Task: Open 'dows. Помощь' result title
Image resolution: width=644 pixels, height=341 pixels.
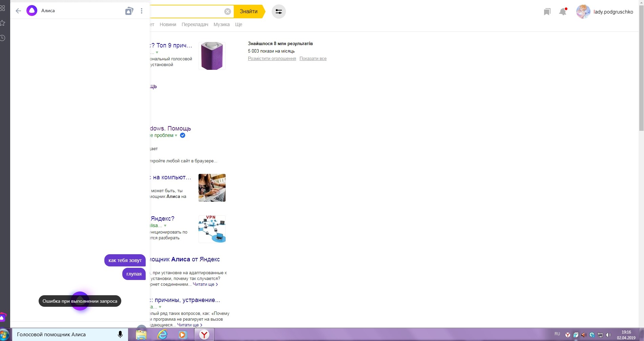Action: tap(170, 128)
